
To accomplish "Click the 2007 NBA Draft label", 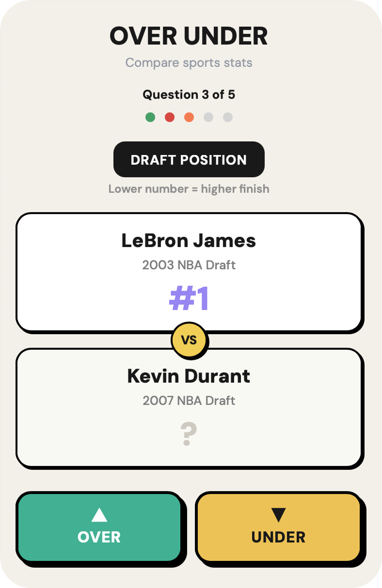I will (x=189, y=401).
